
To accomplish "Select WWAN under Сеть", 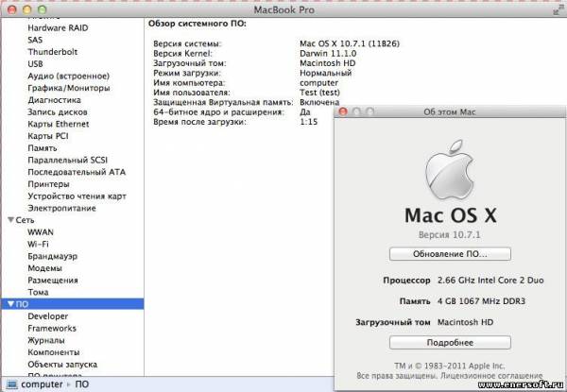I will tap(41, 232).
